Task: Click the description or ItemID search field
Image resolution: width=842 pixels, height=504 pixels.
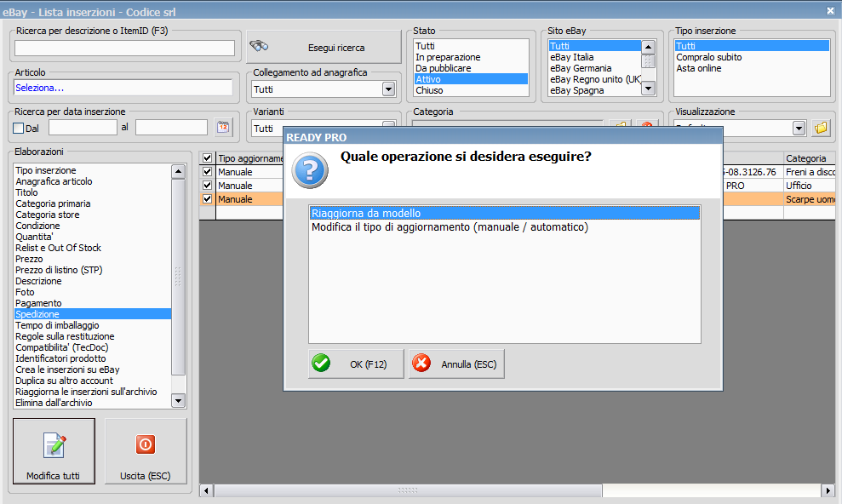Action: click(124, 48)
